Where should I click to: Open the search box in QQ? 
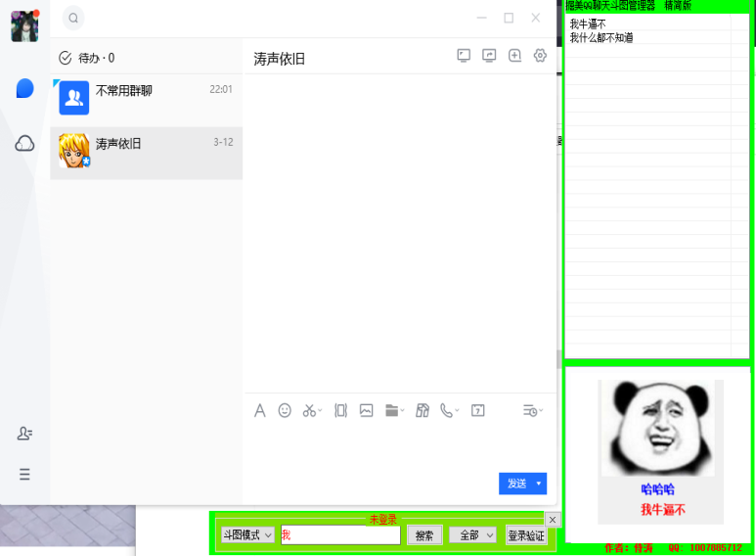[x=73, y=18]
